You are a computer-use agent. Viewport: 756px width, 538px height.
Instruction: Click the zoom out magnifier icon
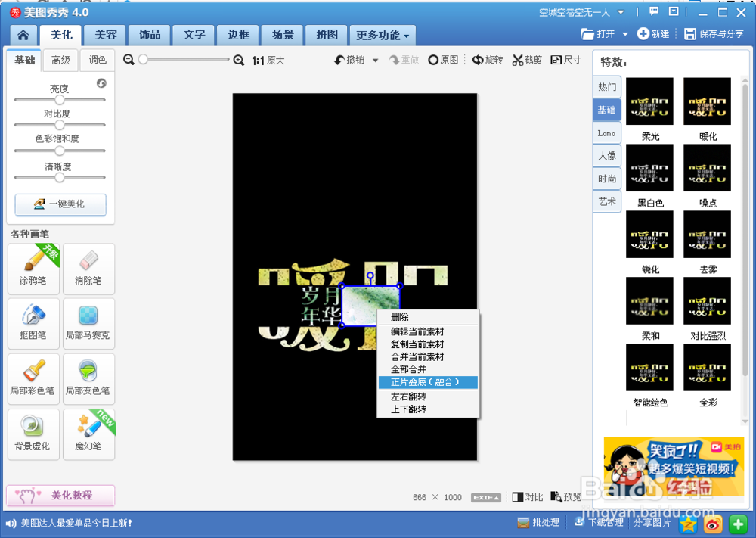(x=129, y=60)
